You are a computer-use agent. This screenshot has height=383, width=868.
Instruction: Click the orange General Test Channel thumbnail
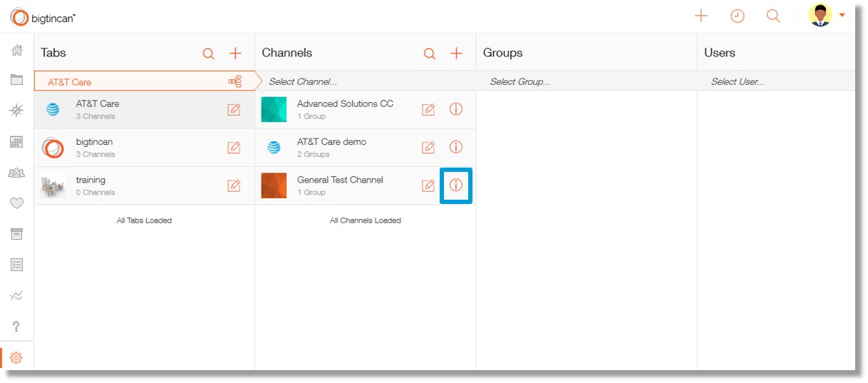click(274, 185)
